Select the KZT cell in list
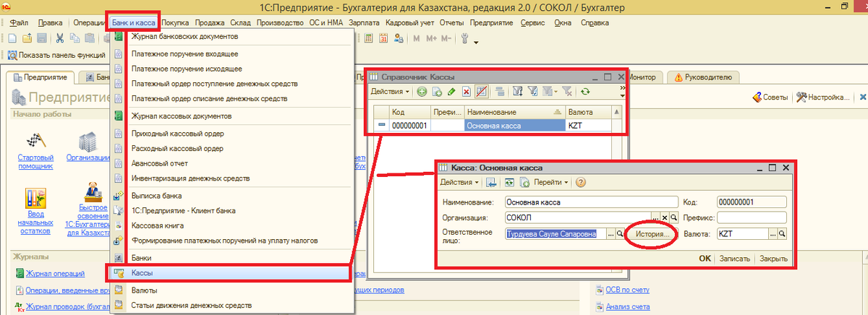868x315 pixels. [587, 125]
